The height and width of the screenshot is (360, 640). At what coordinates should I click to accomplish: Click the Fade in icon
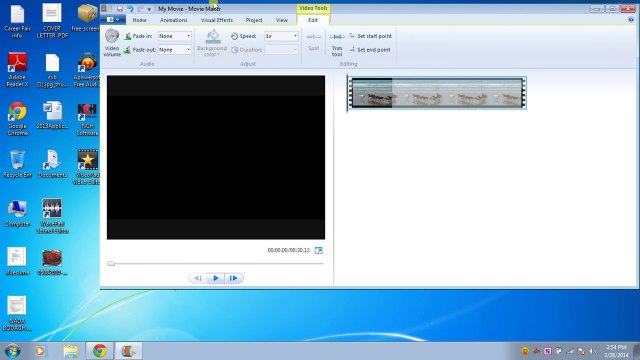128,36
